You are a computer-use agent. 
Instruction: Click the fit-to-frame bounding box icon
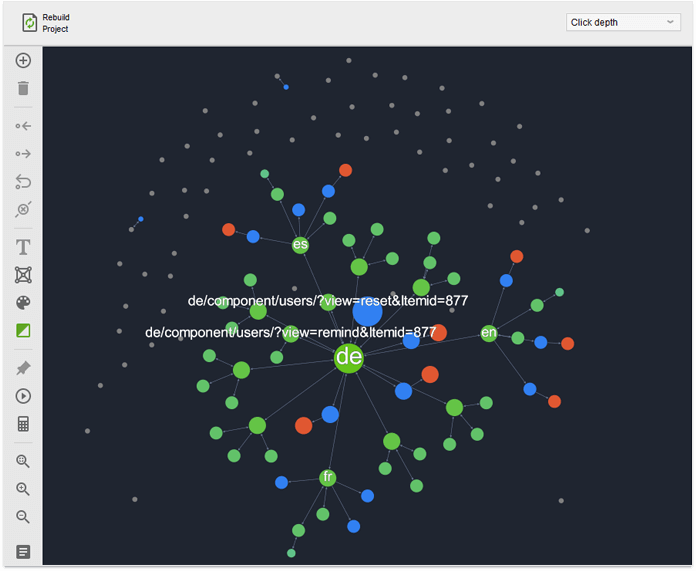[x=23, y=275]
